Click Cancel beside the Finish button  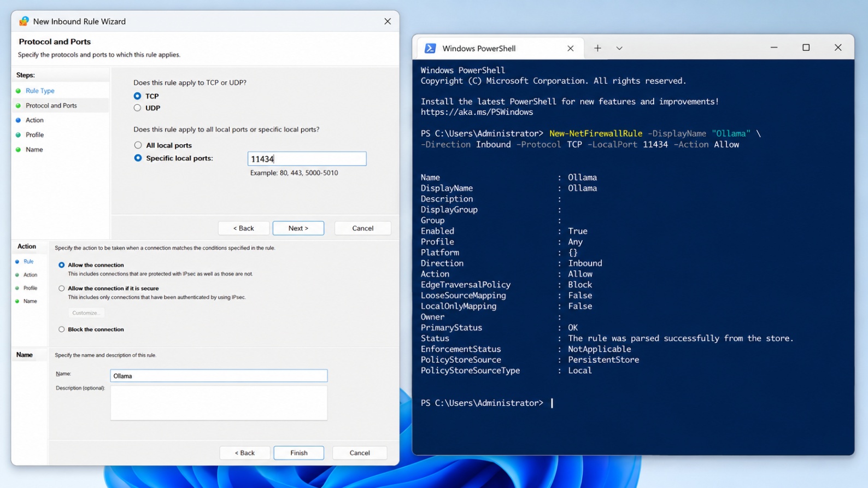(x=360, y=453)
